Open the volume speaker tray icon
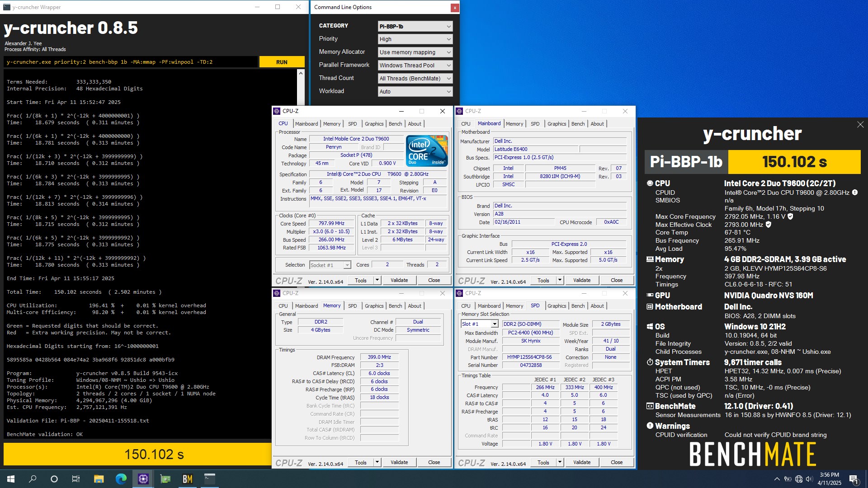This screenshot has width=868, height=488. pyautogui.click(x=809, y=479)
